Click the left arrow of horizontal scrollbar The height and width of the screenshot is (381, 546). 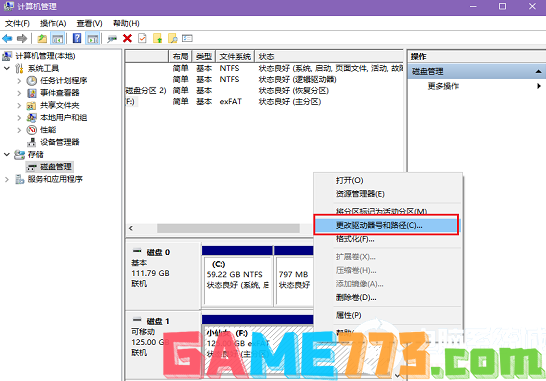point(131,228)
